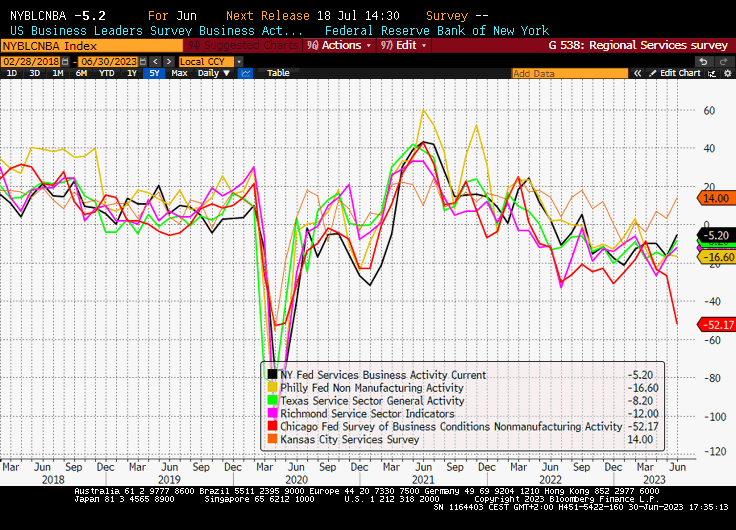Edit the start date field 02/28/2018
This screenshot has width=736, height=530.
point(31,61)
